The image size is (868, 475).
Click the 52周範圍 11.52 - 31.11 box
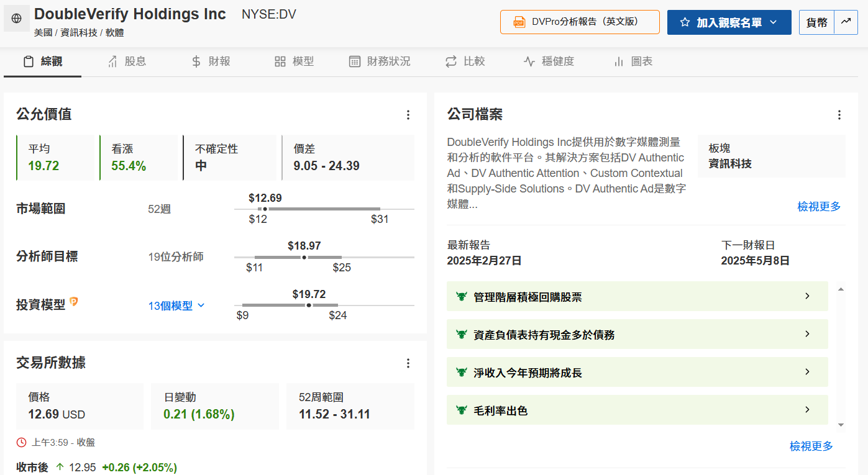350,406
